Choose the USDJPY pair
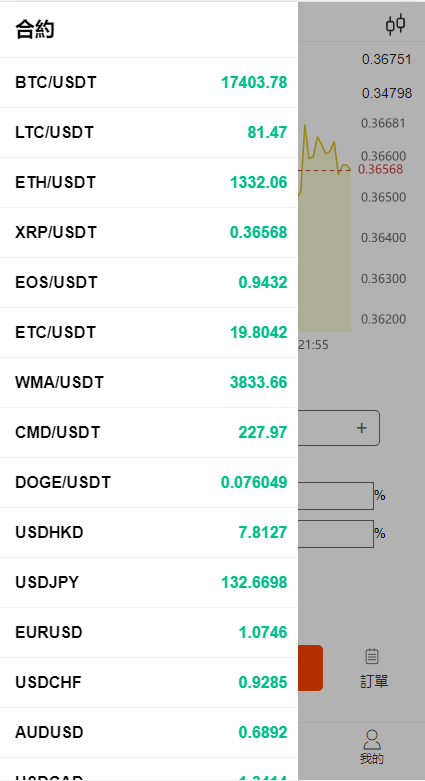Viewport: 425px width, 781px height. pos(149,582)
